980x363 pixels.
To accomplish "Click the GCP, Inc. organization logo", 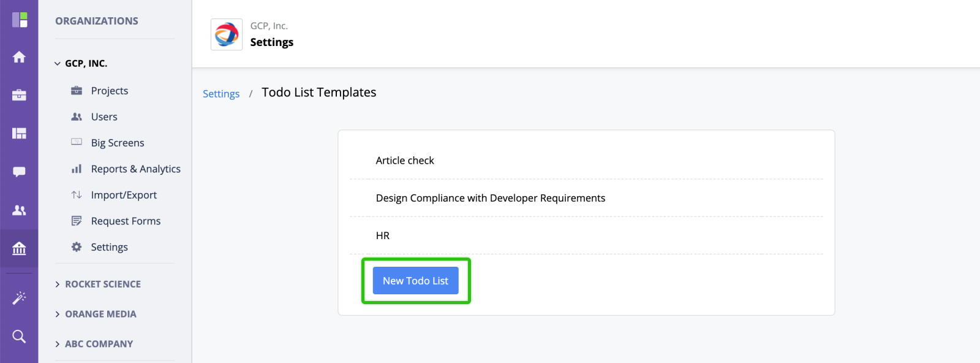I will pyautogui.click(x=227, y=34).
